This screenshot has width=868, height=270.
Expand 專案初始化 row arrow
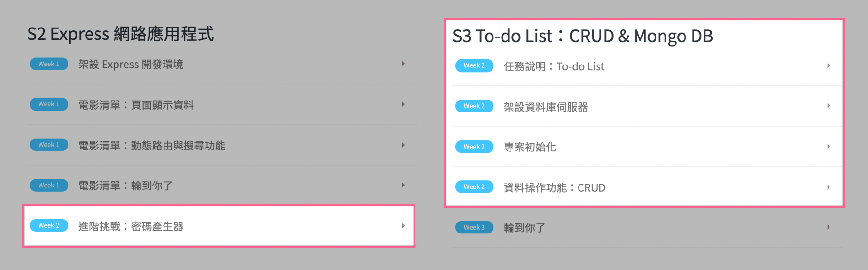(829, 147)
